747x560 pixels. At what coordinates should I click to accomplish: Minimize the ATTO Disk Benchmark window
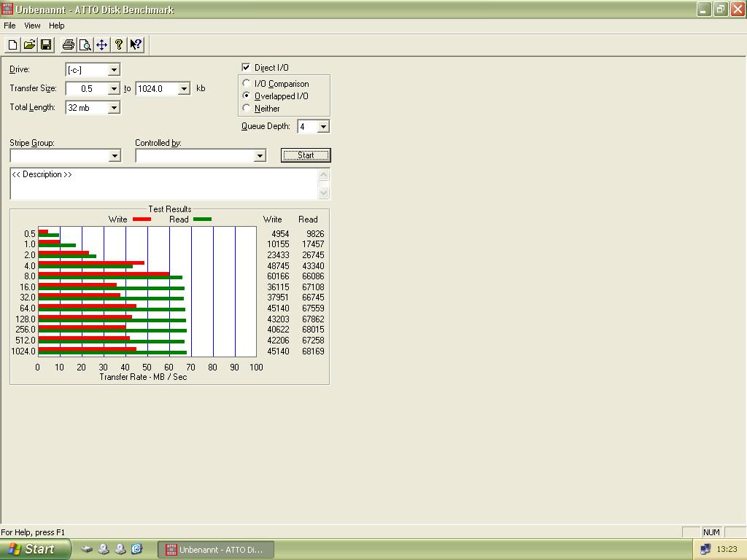[x=704, y=9]
